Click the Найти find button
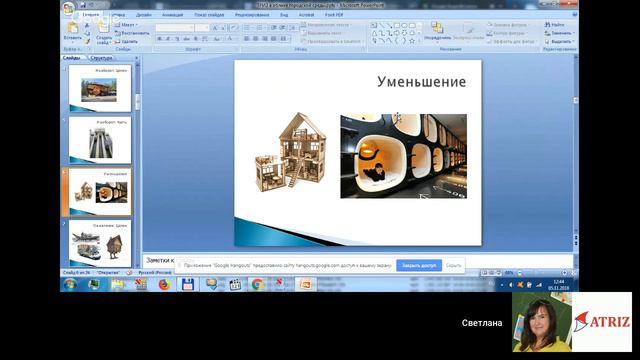Viewport: 640px width, 360px height. coord(555,25)
